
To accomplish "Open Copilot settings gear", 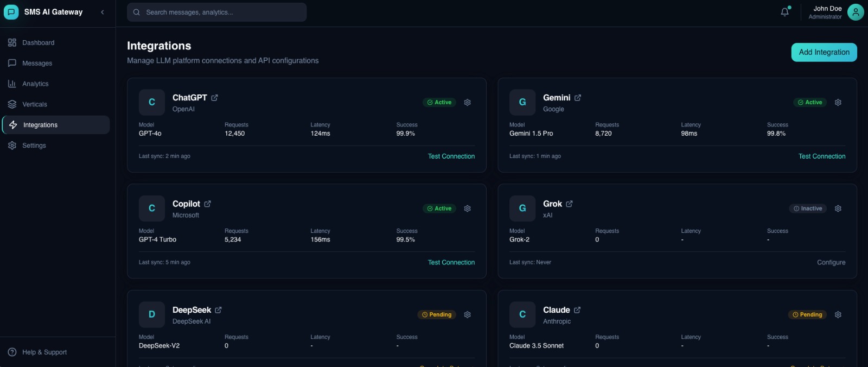I will pyautogui.click(x=468, y=208).
